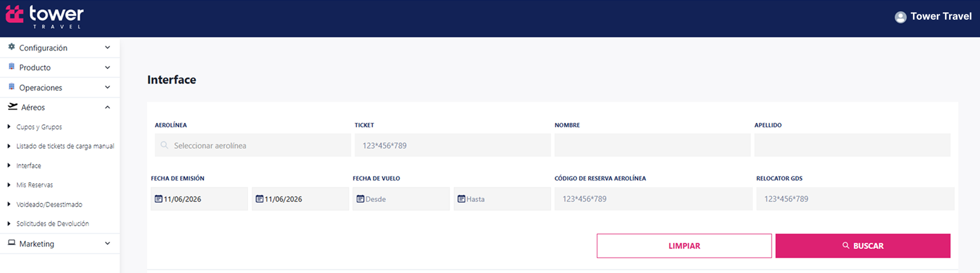Open the user profile avatar icon

[900, 17]
